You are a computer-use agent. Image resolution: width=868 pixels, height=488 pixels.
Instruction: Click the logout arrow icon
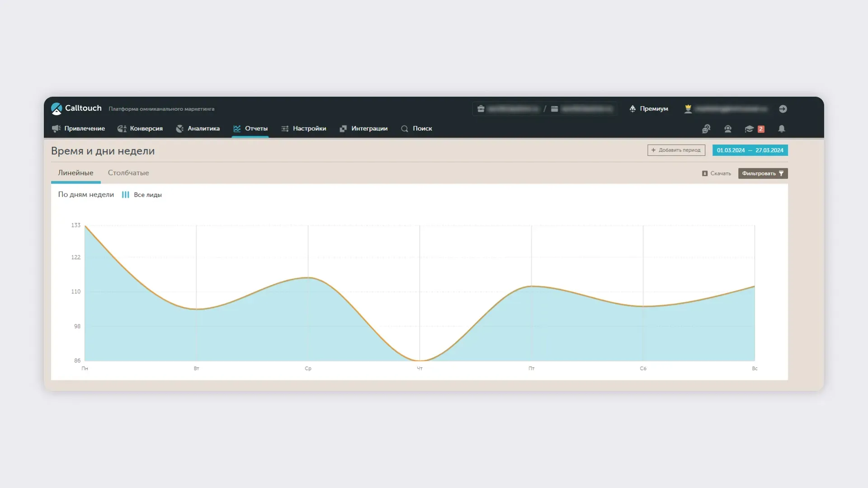pos(783,109)
